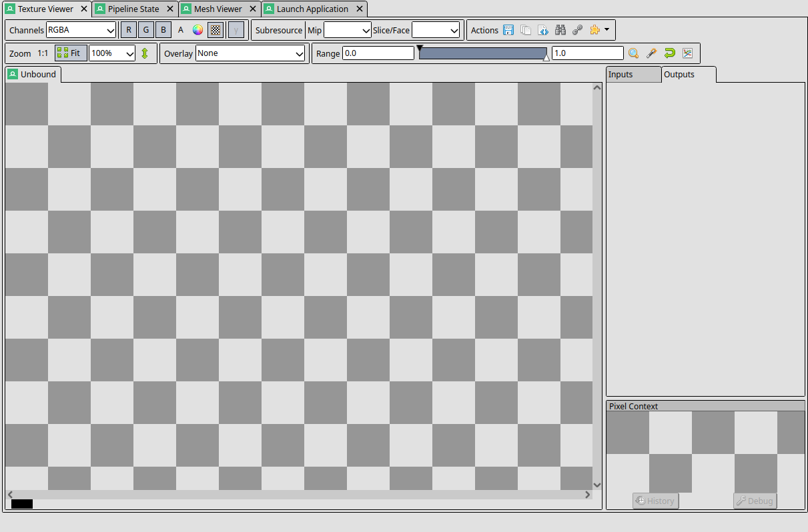This screenshot has width=808, height=532.
Task: Click the save texture floppy disk icon
Action: coord(508,30)
